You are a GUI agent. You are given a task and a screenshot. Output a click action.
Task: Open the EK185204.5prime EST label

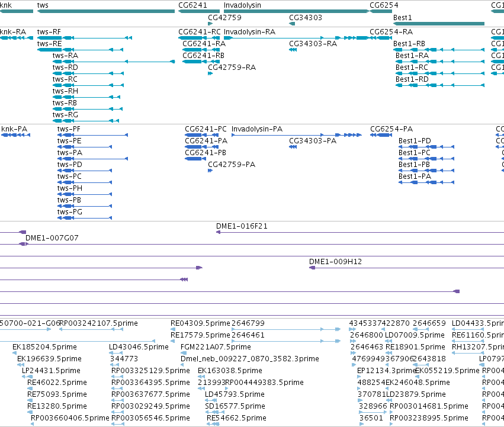tap(44, 347)
